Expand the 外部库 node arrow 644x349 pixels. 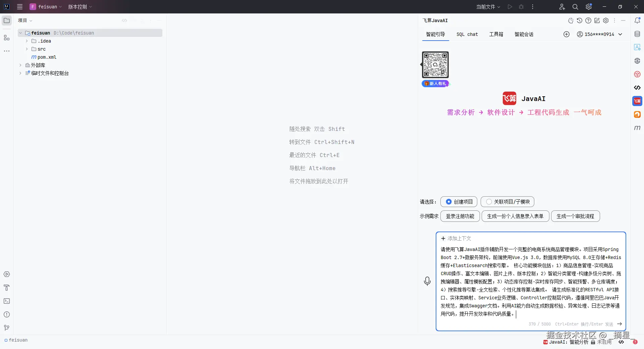(20, 65)
